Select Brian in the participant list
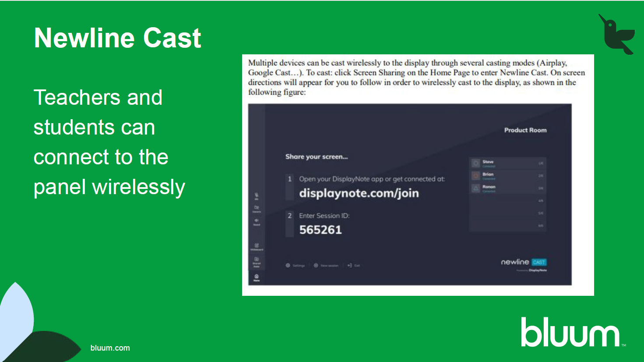This screenshot has height=362, width=644. (x=508, y=176)
